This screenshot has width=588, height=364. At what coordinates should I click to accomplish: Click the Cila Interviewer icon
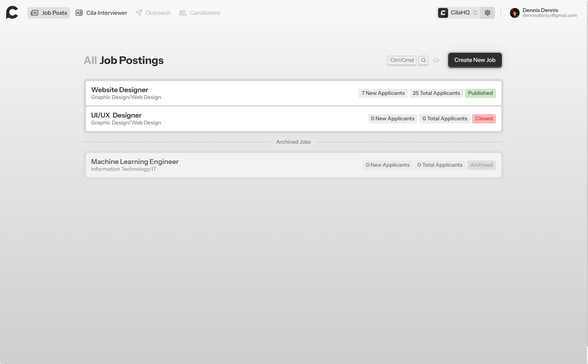[x=79, y=13]
